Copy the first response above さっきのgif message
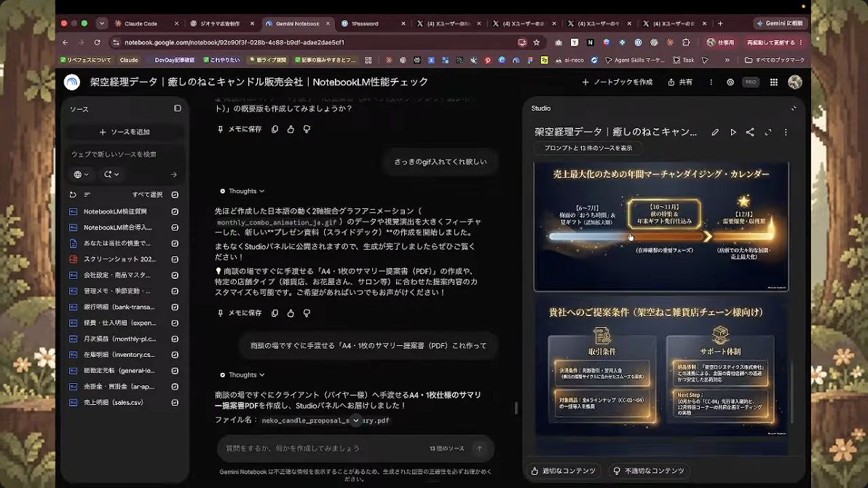The height and width of the screenshot is (488, 868). point(275,129)
